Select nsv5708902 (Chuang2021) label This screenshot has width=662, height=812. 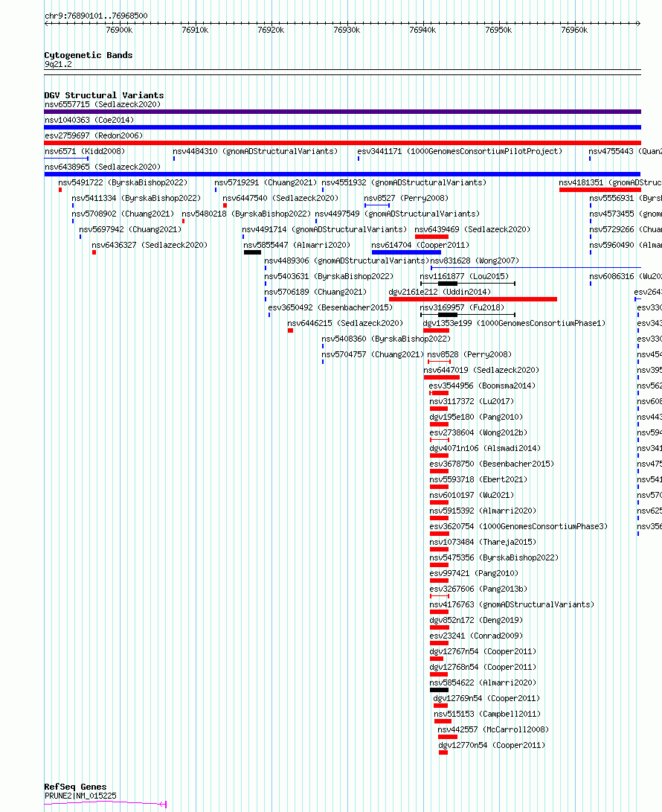[x=123, y=214]
